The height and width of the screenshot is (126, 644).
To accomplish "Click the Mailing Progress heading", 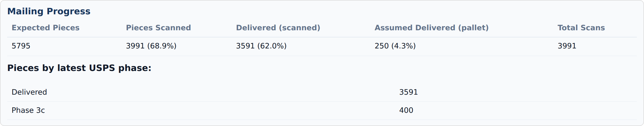I will click(x=49, y=11).
